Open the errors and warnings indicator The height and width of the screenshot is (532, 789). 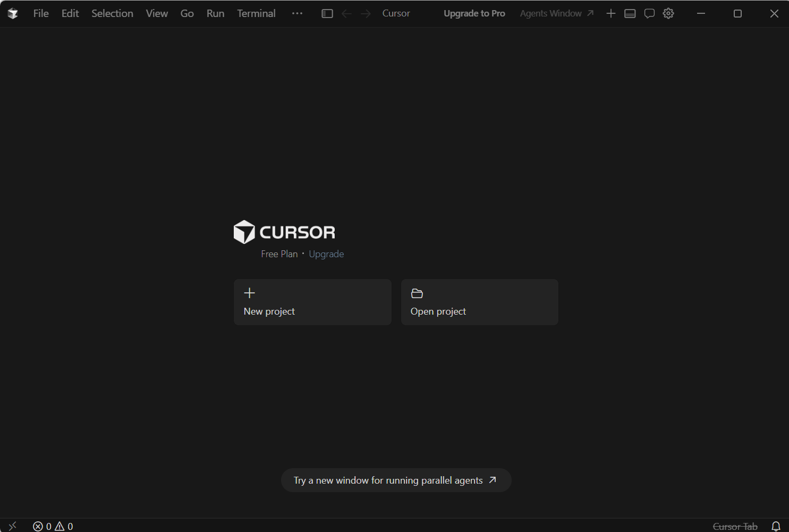click(x=53, y=526)
